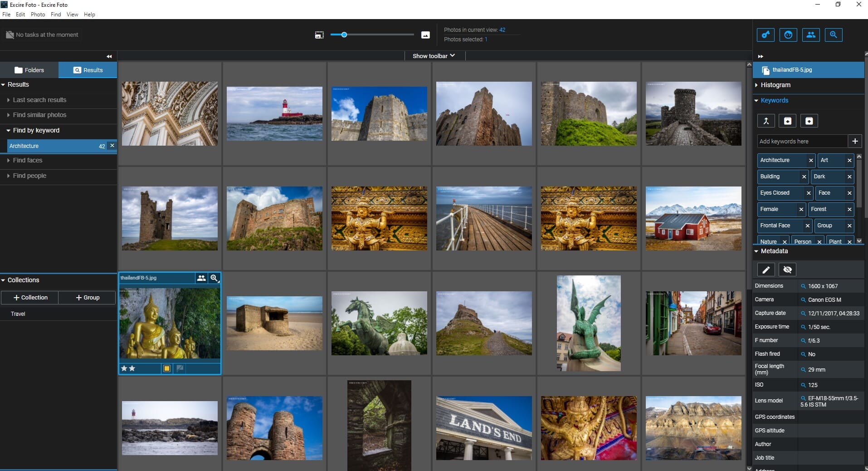Open the Help menu
The height and width of the screenshot is (471, 868).
coord(89,15)
